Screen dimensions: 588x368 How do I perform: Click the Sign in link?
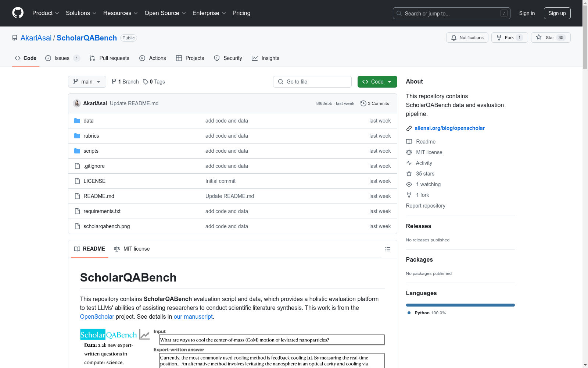[527, 13]
